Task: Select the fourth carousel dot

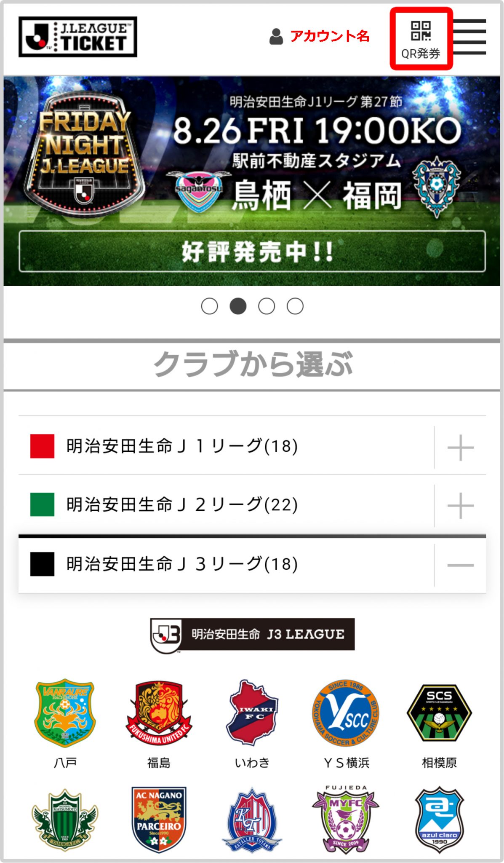Action: click(x=295, y=306)
